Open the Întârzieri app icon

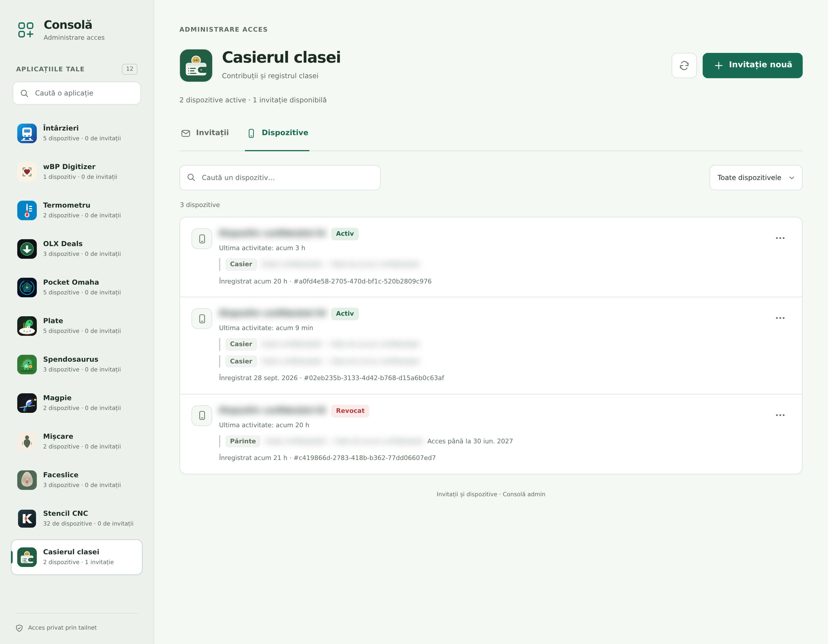click(x=27, y=133)
